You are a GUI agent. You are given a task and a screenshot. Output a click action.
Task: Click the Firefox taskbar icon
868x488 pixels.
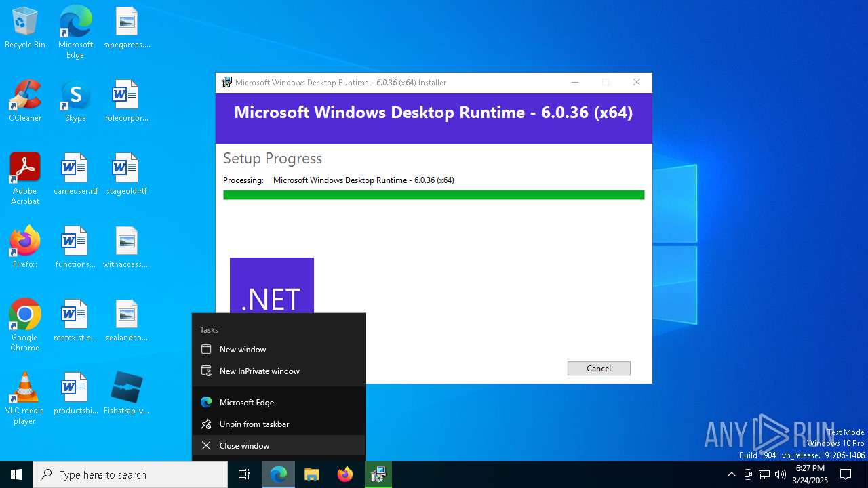pyautogui.click(x=345, y=474)
